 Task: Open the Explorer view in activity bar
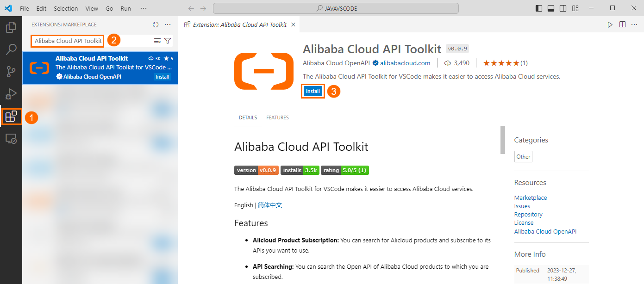[11, 27]
